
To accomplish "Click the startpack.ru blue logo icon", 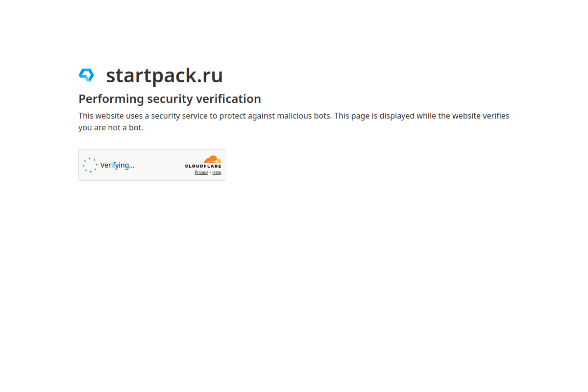I will pyautogui.click(x=86, y=75).
